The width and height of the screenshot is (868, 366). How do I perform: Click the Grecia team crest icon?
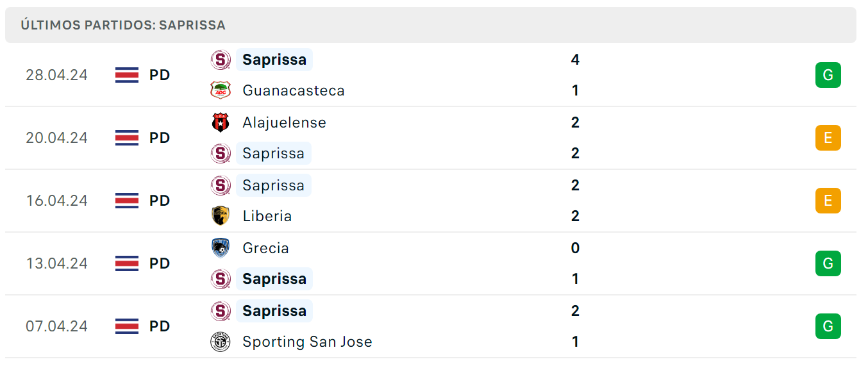coord(221,248)
